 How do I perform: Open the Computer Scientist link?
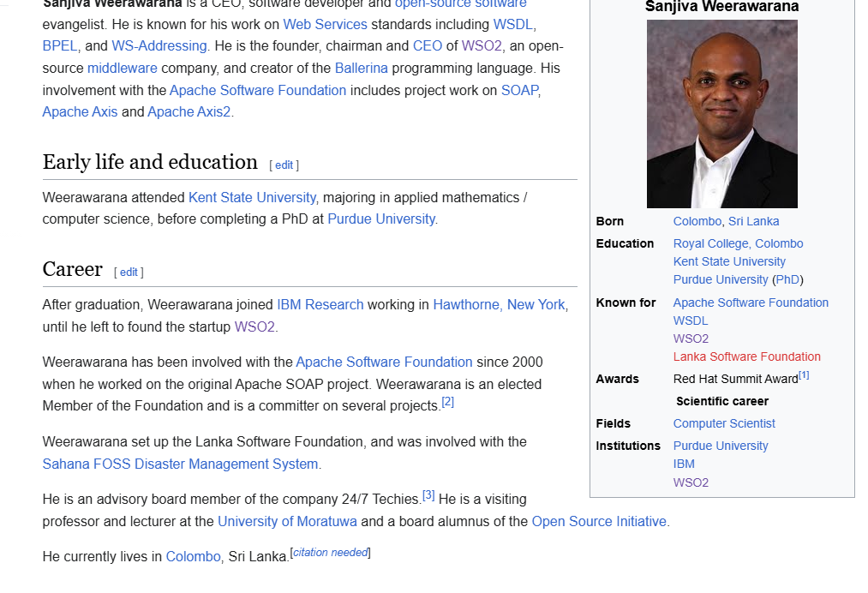pyautogui.click(x=724, y=423)
